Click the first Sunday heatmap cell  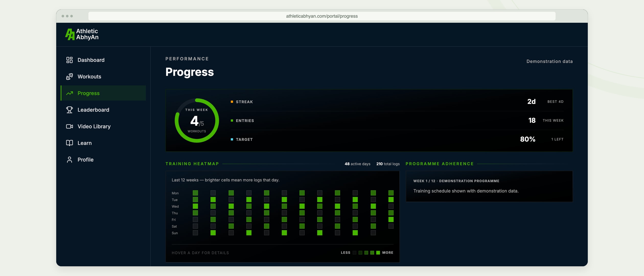point(195,233)
